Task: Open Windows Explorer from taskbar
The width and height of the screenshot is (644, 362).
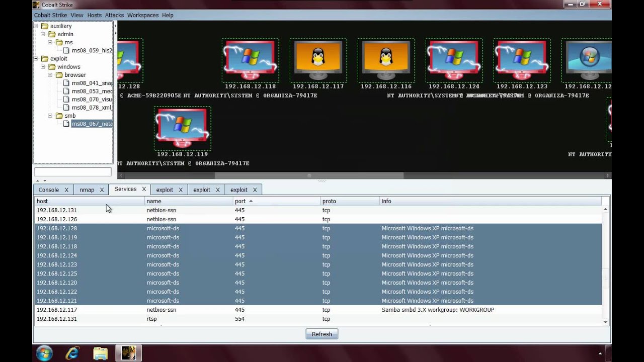Action: coord(101,353)
